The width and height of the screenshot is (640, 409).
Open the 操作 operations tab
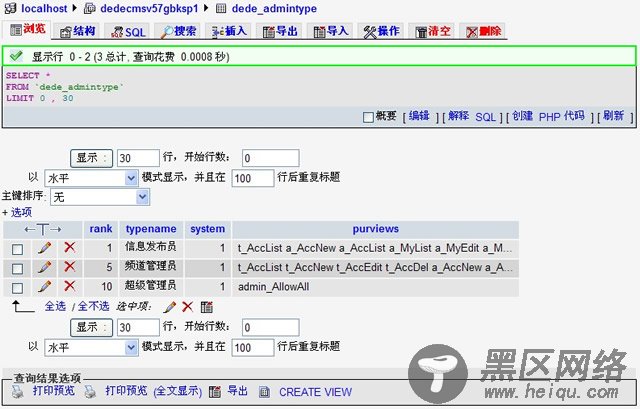381,31
